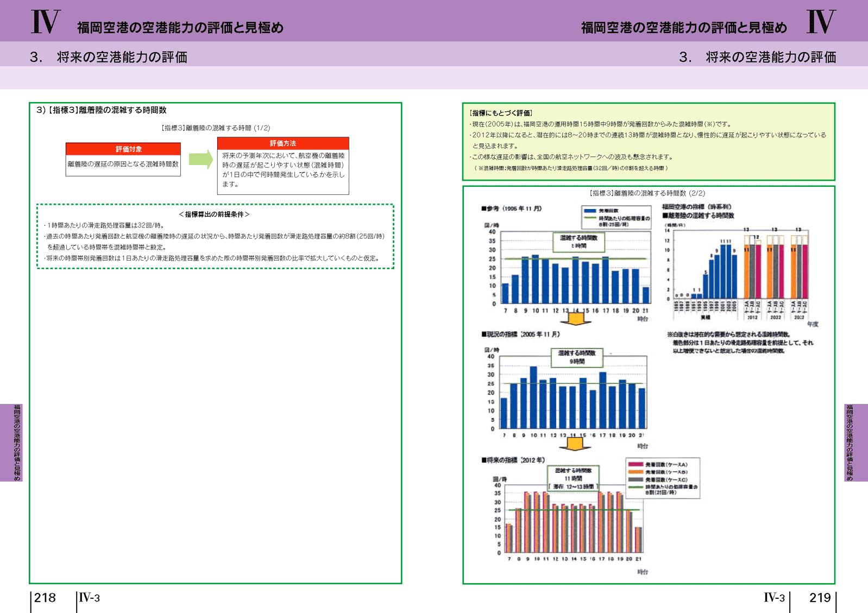Click the gray 発着回数(ケースC) legend swatch
The image size is (868, 613).
pyautogui.click(x=636, y=480)
